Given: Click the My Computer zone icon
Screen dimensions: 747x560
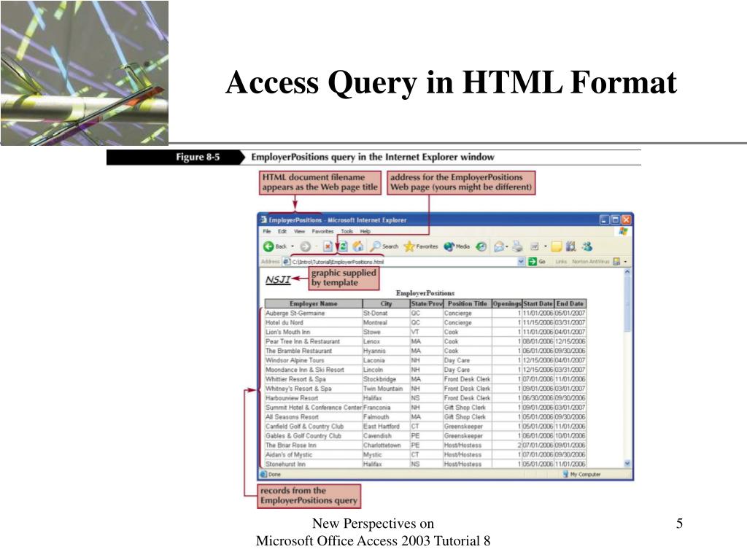Looking at the screenshot, I should click(565, 474).
